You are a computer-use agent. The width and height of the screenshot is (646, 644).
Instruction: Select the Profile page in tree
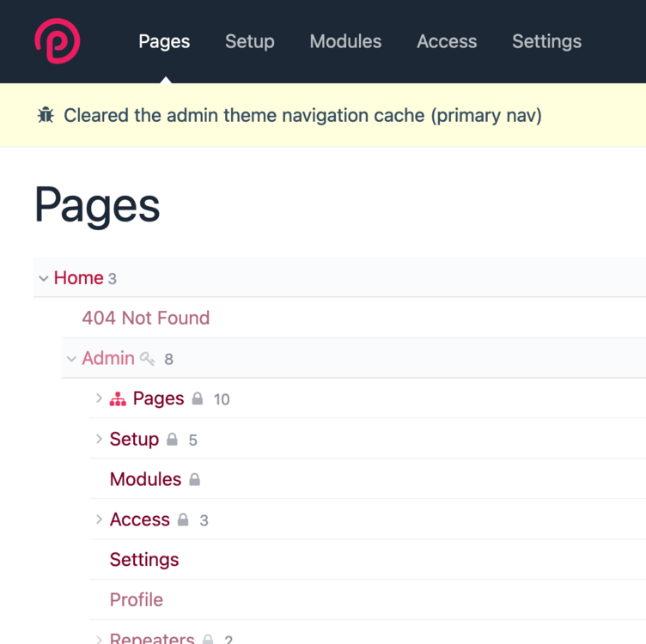coord(136,599)
